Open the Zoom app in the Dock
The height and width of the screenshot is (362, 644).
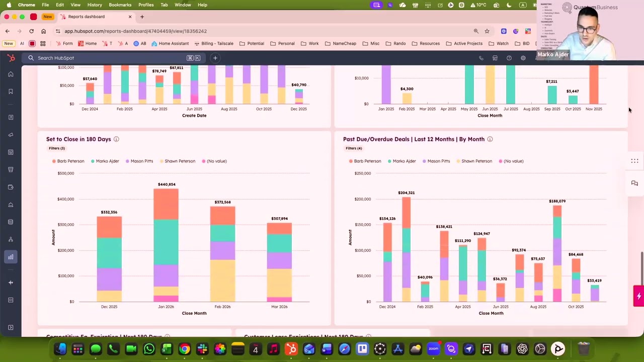coord(433,349)
